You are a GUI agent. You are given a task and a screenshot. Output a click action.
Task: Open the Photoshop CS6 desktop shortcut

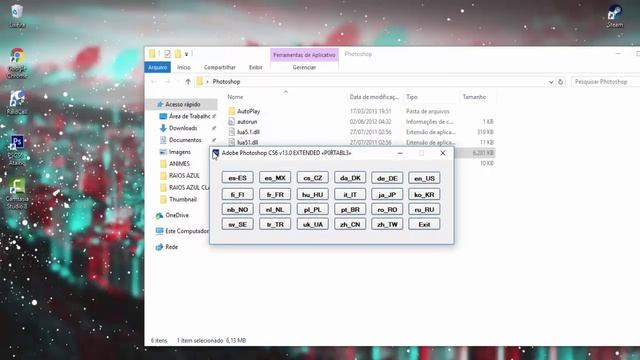point(17,150)
